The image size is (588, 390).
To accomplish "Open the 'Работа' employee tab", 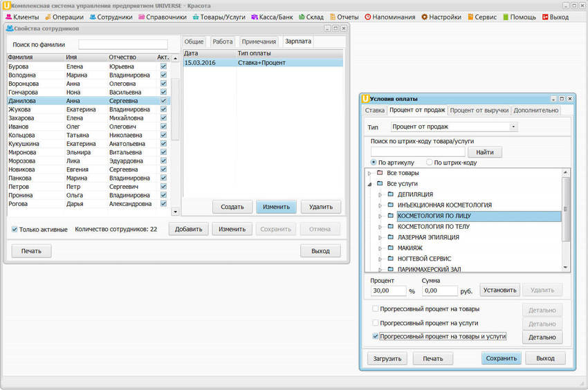I will (x=223, y=41).
